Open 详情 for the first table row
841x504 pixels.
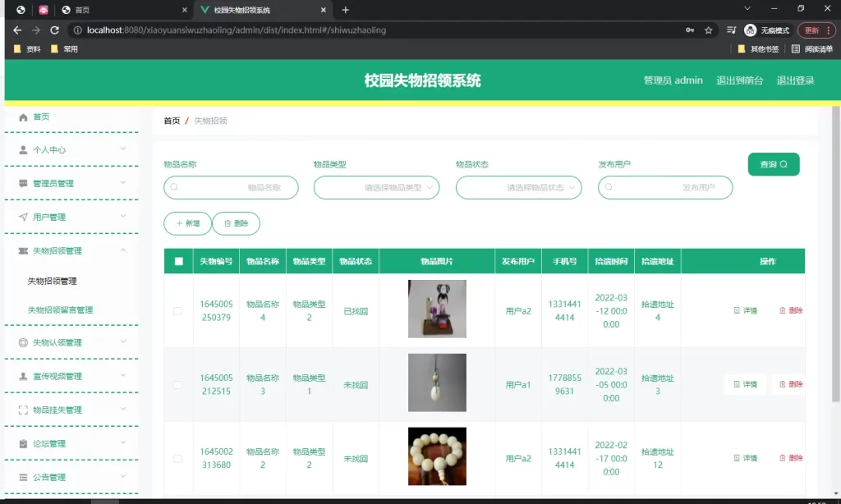744,309
